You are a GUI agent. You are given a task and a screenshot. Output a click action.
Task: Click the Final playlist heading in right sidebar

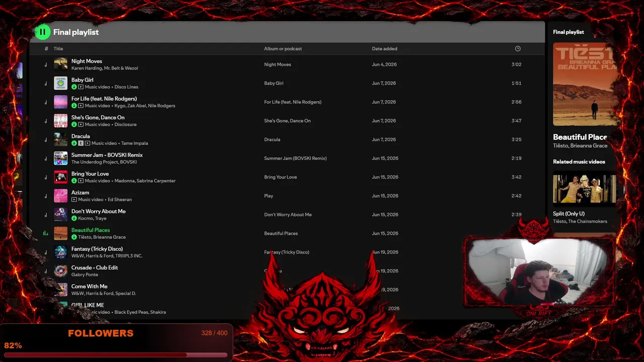[569, 32]
